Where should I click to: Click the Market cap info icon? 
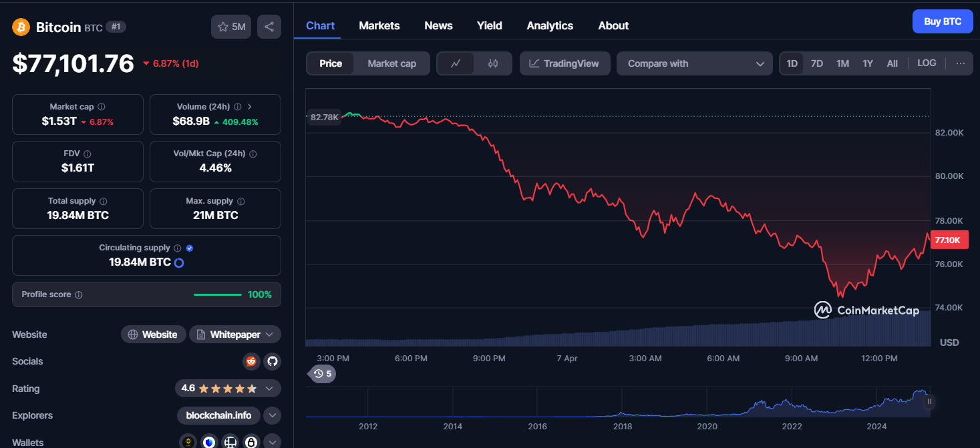pyautogui.click(x=102, y=107)
